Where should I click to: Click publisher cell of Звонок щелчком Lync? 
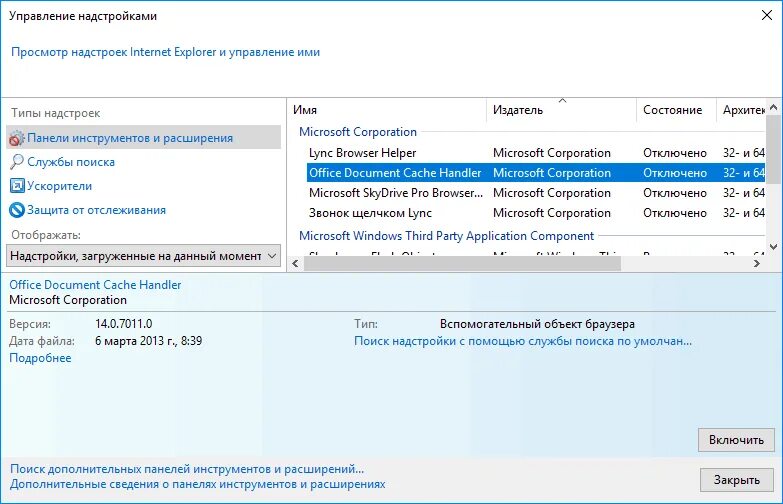click(x=552, y=213)
